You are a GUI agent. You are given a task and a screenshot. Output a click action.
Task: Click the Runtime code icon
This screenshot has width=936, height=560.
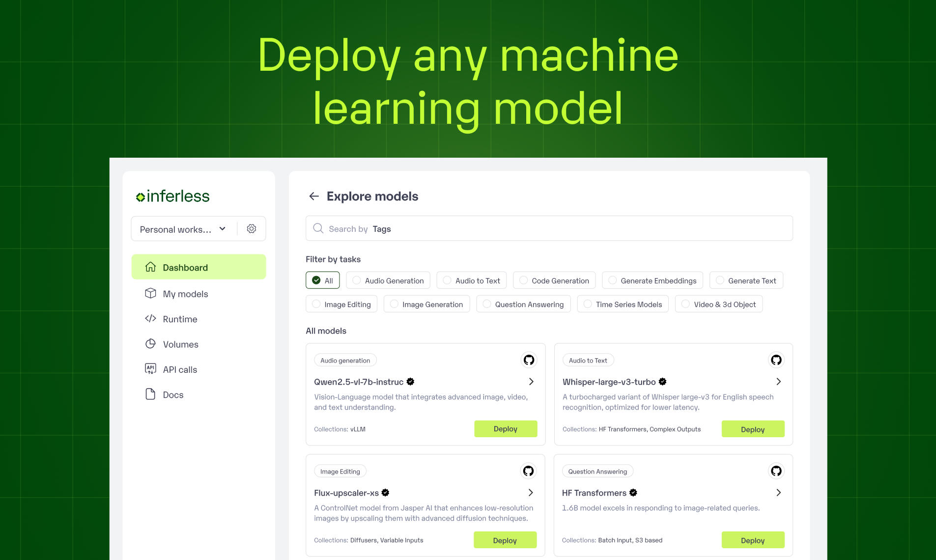pos(150,318)
